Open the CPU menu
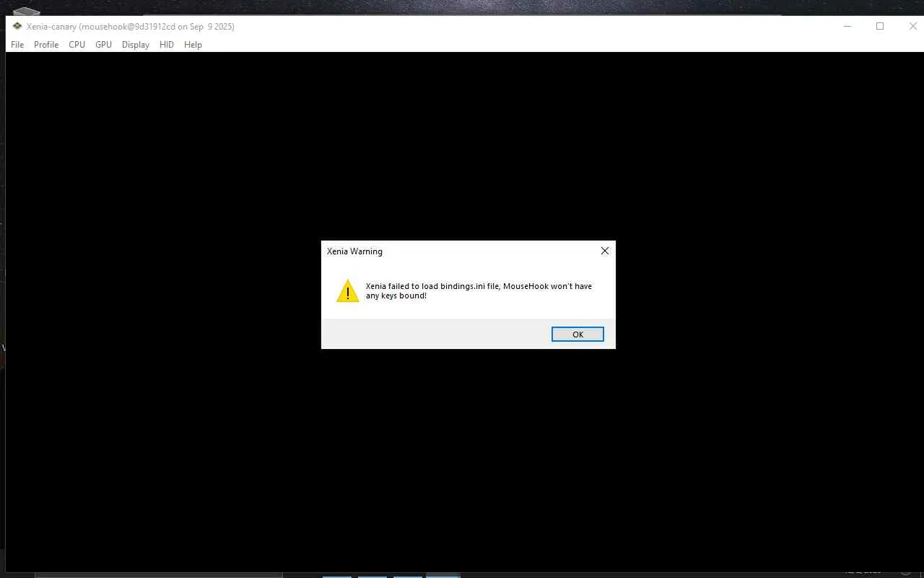Screen dimensions: 924x578 point(77,45)
